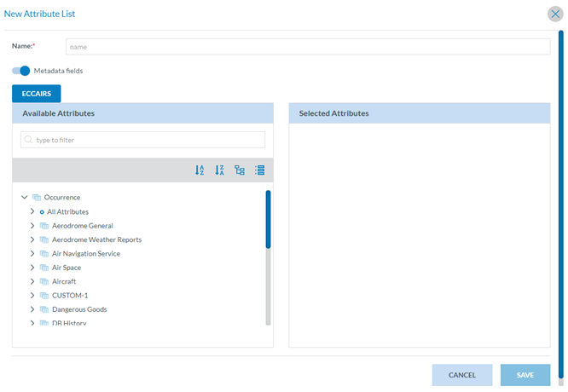Sort attributes Z to A descending
Image resolution: width=568 pixels, height=392 pixels.
click(219, 170)
